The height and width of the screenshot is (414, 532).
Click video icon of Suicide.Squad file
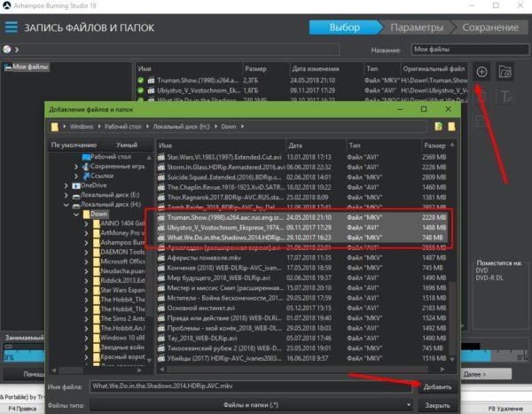(x=161, y=177)
